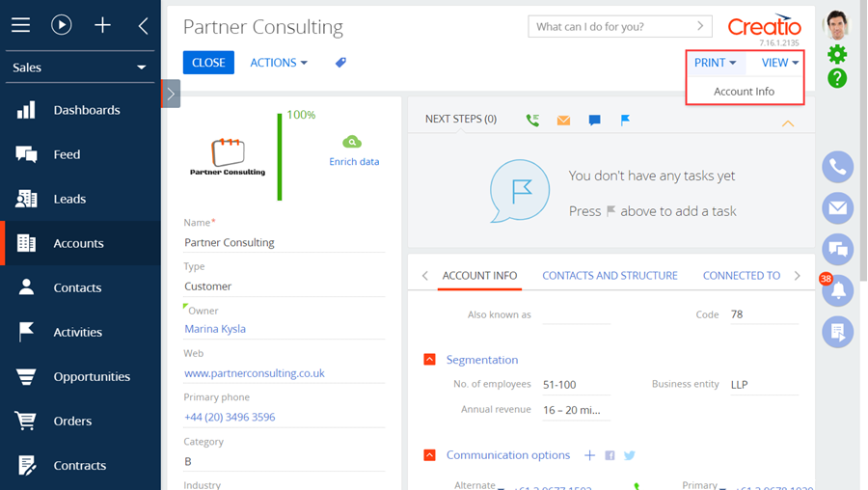
Task: Click the plus quick add icon
Action: [102, 25]
